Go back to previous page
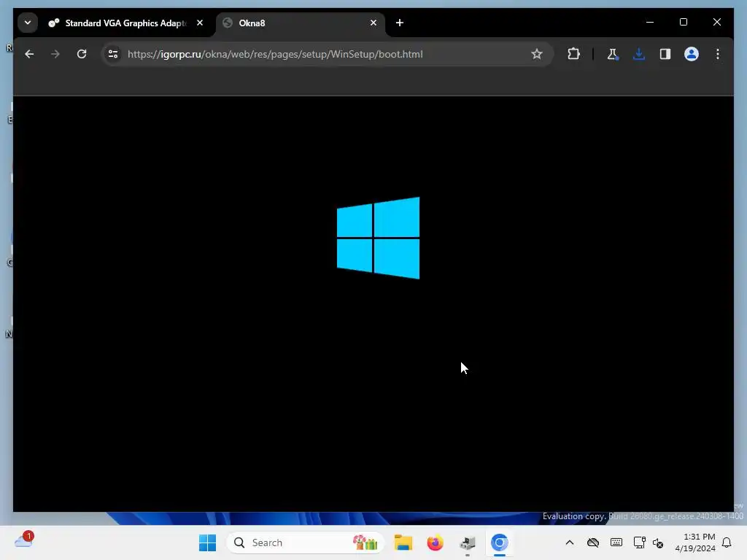The width and height of the screenshot is (747, 560). coord(29,54)
